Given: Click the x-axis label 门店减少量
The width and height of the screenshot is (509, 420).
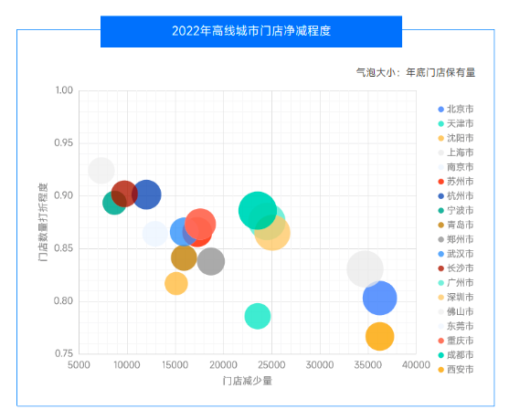Looking at the screenshot, I should [248, 381].
